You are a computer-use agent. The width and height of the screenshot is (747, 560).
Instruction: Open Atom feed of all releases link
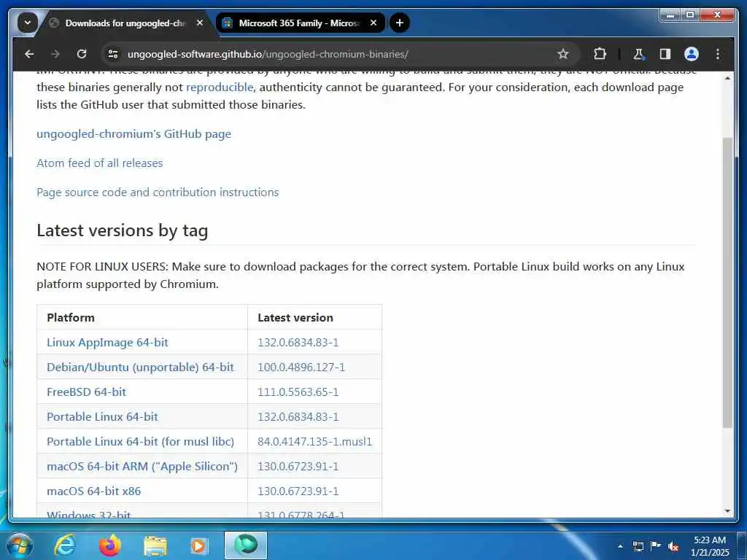point(99,163)
